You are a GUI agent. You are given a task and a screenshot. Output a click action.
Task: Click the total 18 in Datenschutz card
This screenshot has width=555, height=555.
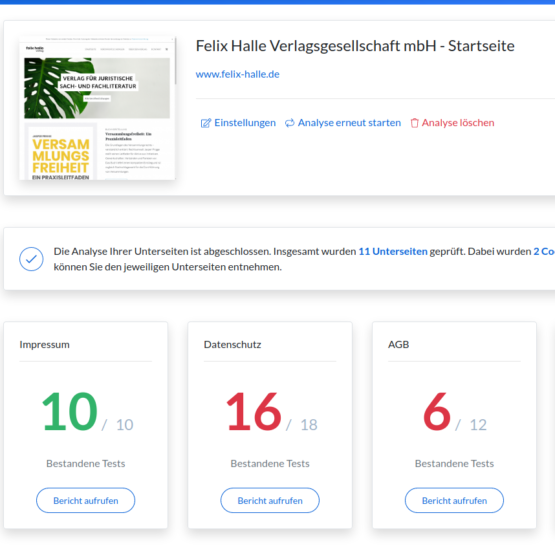coord(309,425)
